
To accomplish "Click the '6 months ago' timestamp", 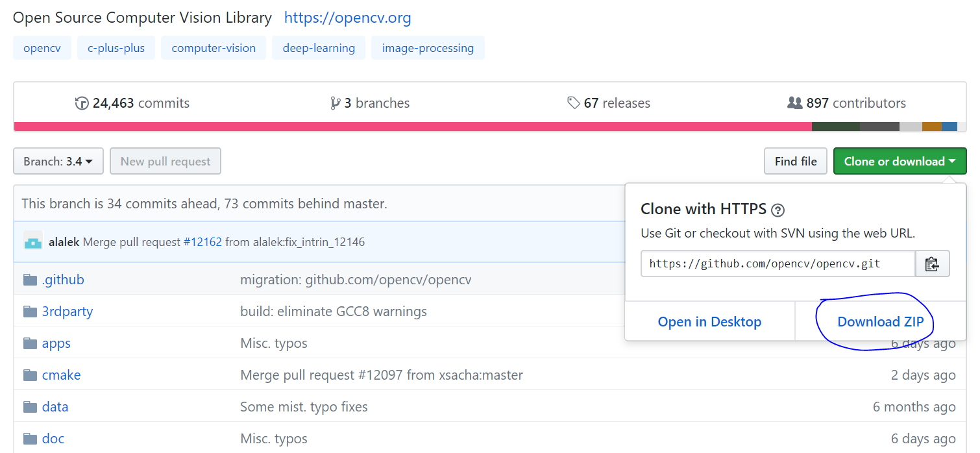I will tap(914, 407).
